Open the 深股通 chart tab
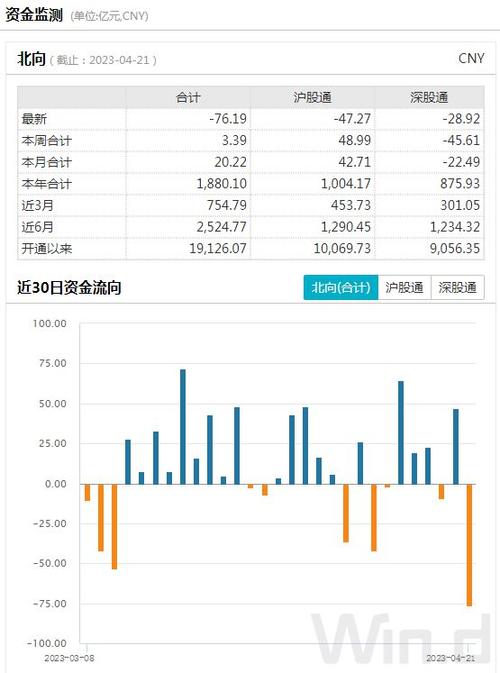 tap(458, 287)
